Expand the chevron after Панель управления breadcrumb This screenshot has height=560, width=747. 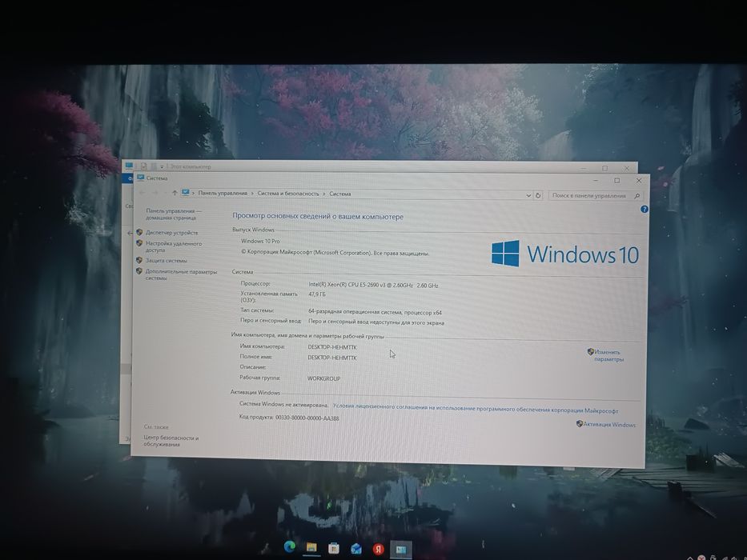click(x=252, y=194)
